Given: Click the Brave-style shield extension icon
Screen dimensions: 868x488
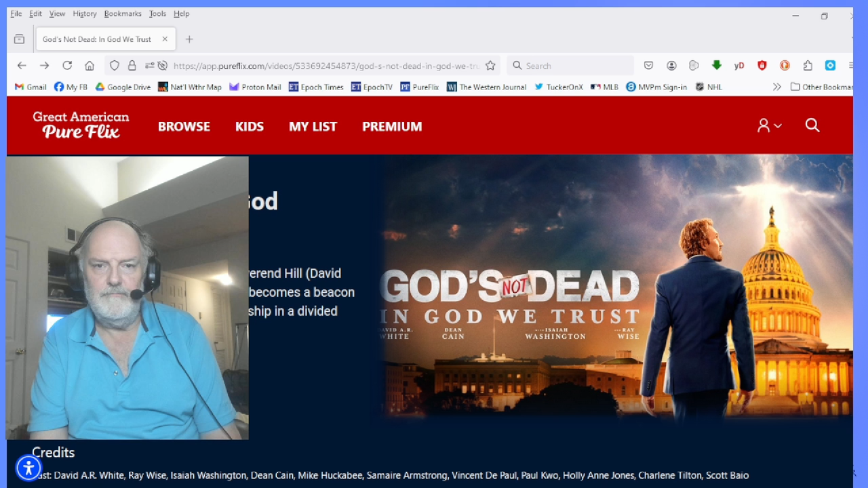Looking at the screenshot, I should (762, 66).
